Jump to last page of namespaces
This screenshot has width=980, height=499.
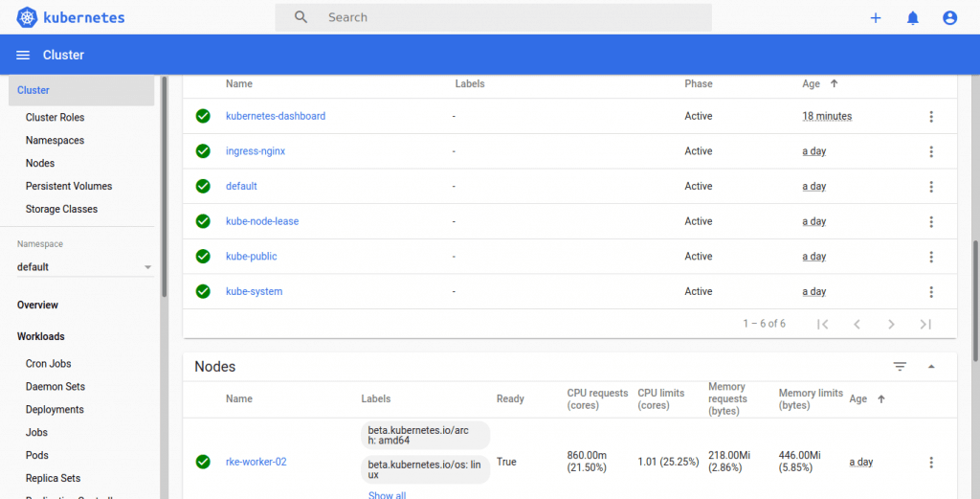(x=925, y=325)
